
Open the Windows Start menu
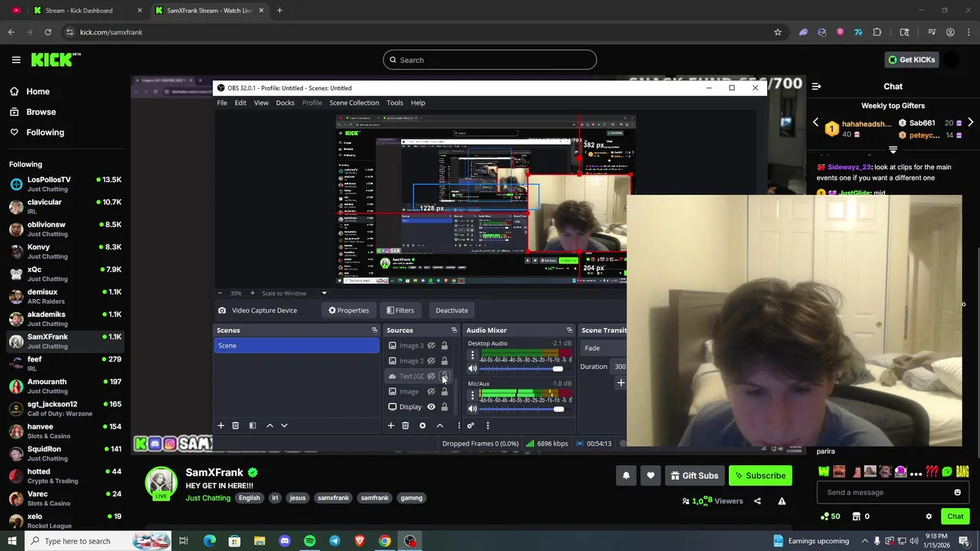(x=11, y=541)
